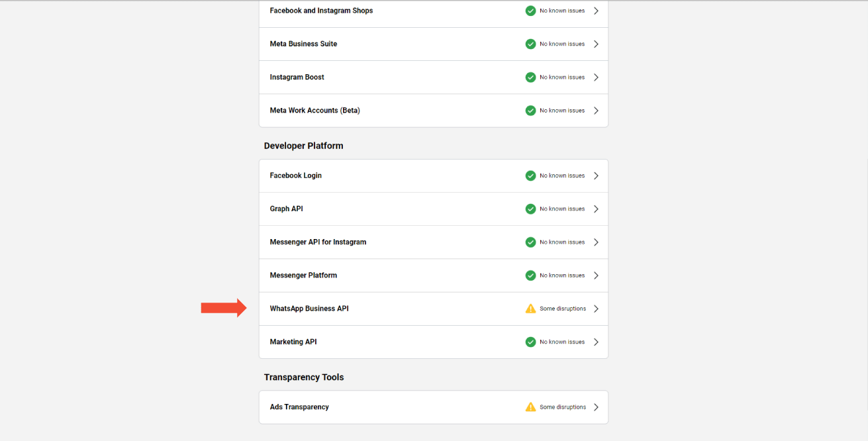The width and height of the screenshot is (868, 441).
Task: Click the Developer Platform section heading
Action: coord(303,146)
